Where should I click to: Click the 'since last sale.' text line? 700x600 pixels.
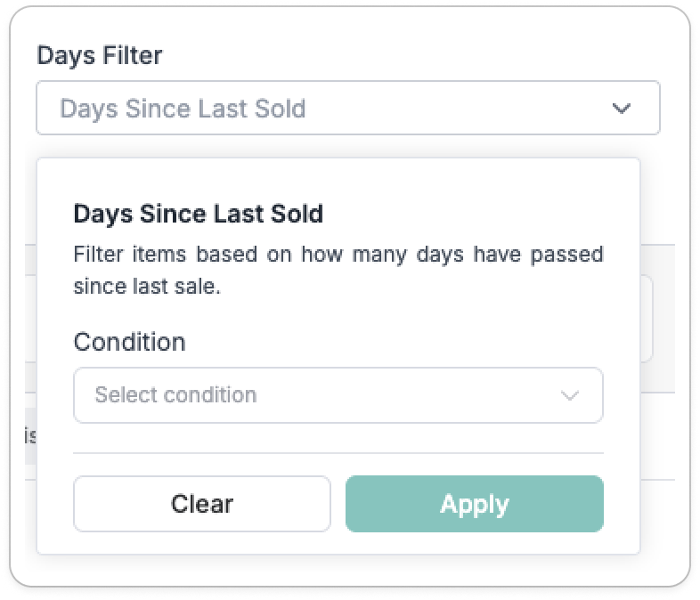tap(146, 288)
